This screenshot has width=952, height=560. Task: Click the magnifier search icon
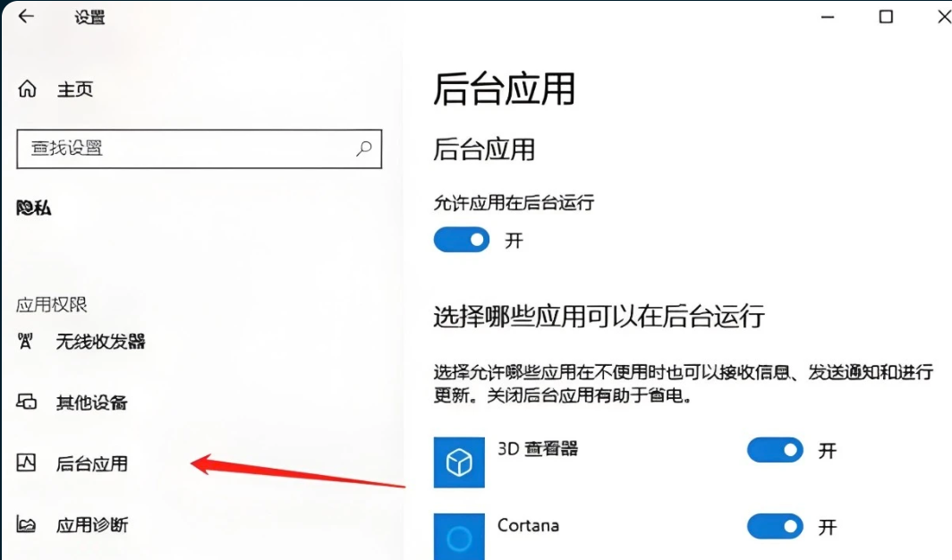(x=363, y=148)
